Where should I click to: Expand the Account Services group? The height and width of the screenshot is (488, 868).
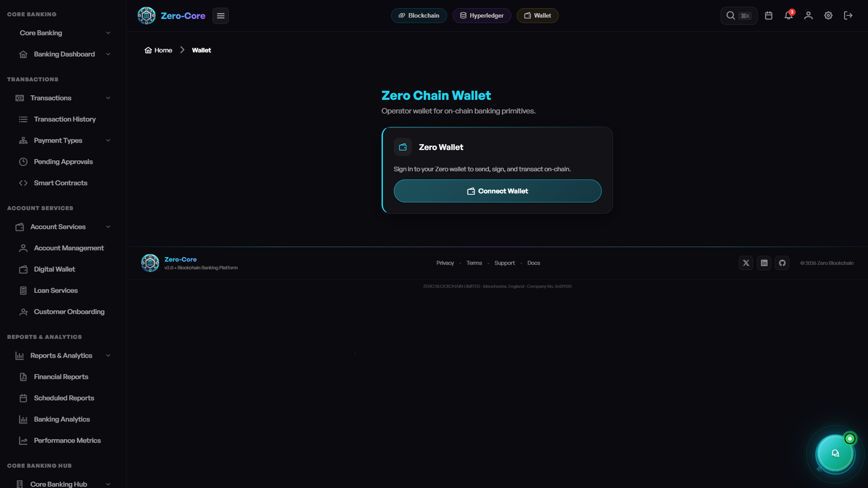(x=108, y=227)
